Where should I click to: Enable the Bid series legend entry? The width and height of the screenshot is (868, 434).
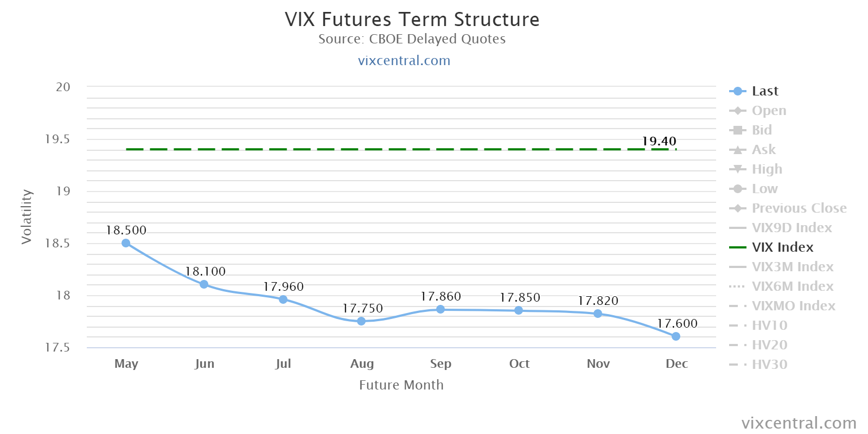point(761,130)
